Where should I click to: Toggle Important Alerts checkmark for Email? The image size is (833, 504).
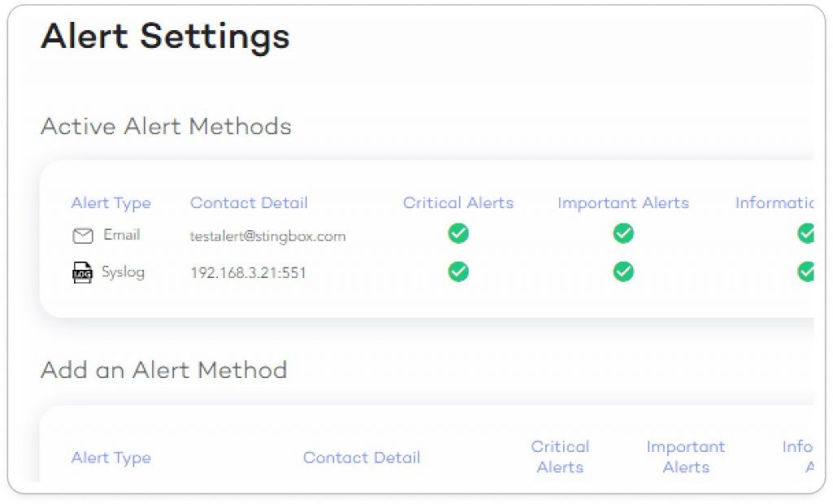(x=623, y=233)
